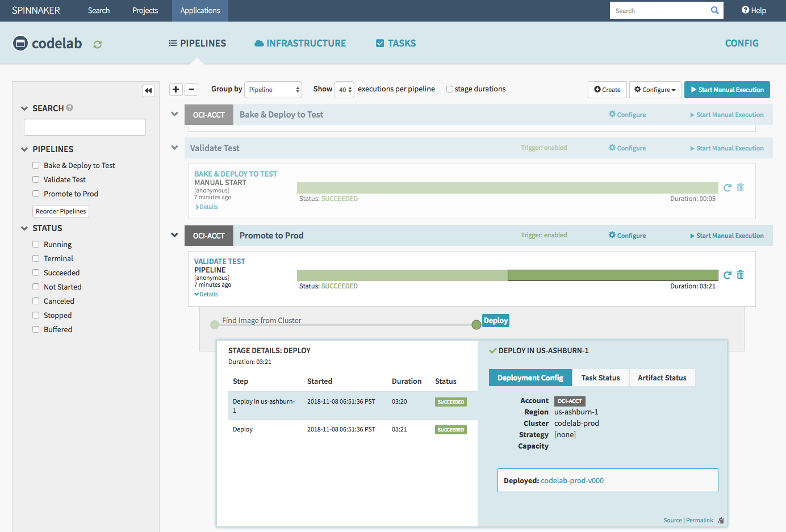Open the Configure gear for Validate Test pipeline
The width and height of the screenshot is (786, 532).
click(x=627, y=148)
